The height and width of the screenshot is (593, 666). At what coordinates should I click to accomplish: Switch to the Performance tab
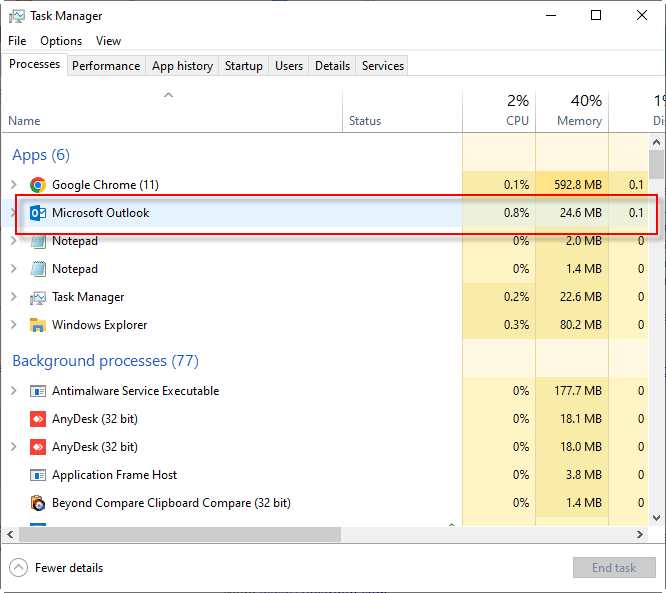(x=106, y=66)
